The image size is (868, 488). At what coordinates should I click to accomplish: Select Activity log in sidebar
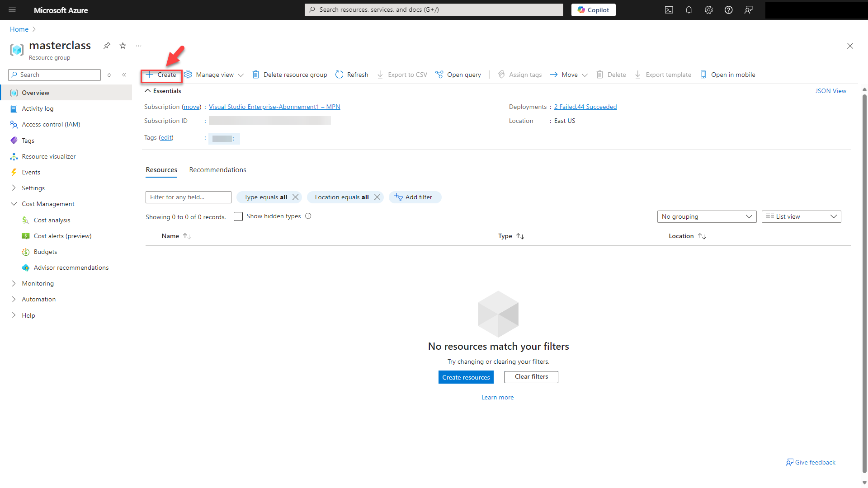tap(38, 108)
